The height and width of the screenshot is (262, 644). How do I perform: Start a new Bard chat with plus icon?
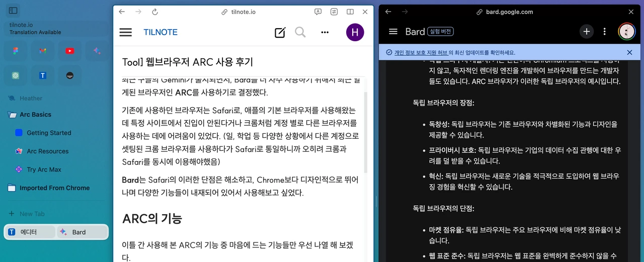tap(586, 32)
